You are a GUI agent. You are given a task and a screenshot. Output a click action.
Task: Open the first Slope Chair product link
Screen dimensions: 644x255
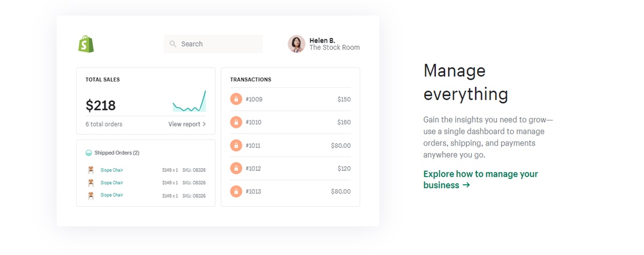(112, 170)
